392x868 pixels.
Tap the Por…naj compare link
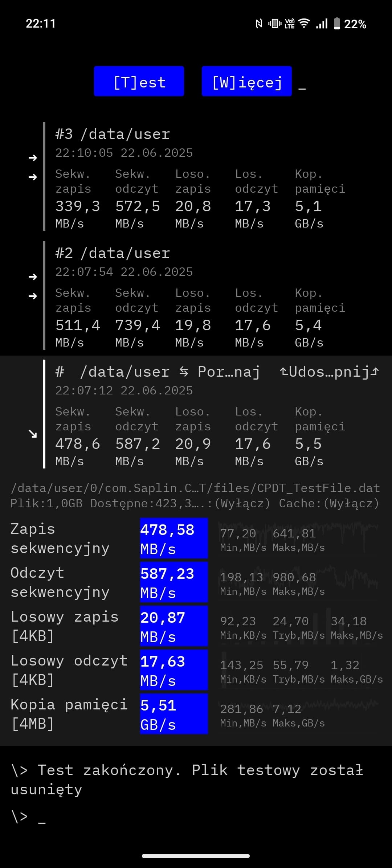click(x=220, y=372)
